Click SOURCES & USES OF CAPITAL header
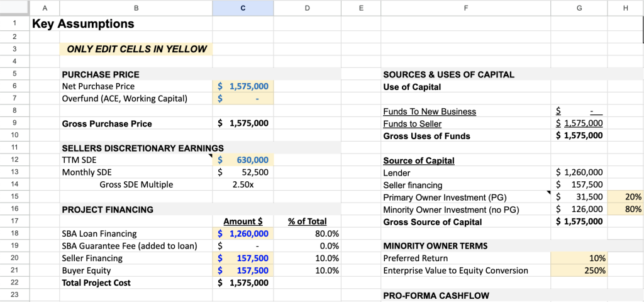 pos(448,75)
